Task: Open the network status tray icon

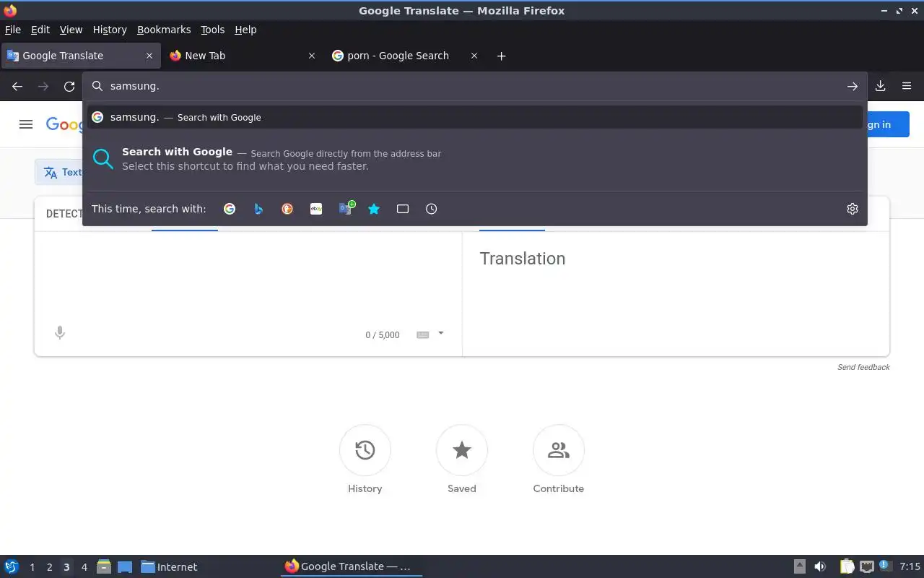Action: point(867,566)
